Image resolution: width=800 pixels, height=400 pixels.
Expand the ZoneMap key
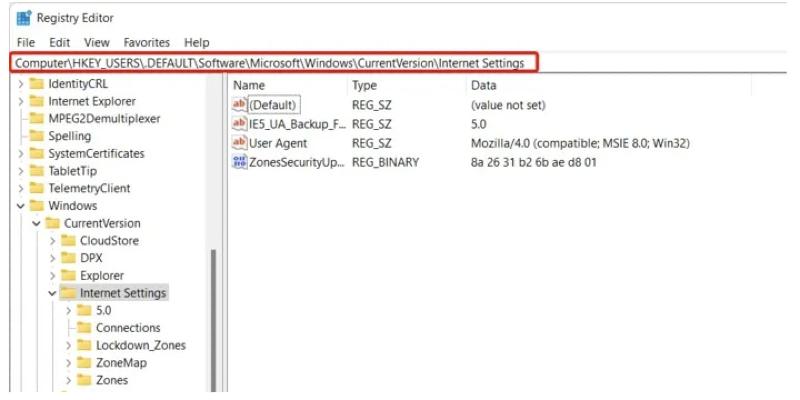tap(68, 363)
